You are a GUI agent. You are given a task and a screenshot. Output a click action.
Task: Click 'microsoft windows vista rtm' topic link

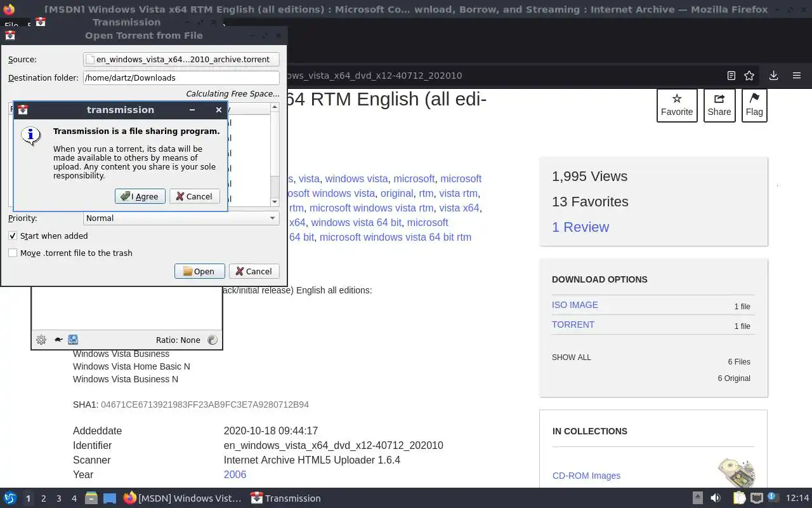coord(372,208)
